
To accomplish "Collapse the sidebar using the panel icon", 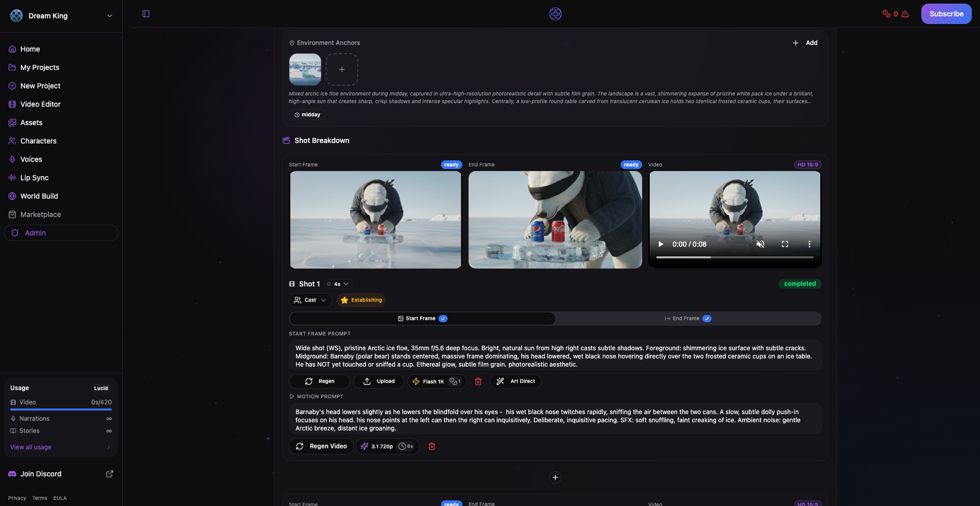I will (x=146, y=14).
